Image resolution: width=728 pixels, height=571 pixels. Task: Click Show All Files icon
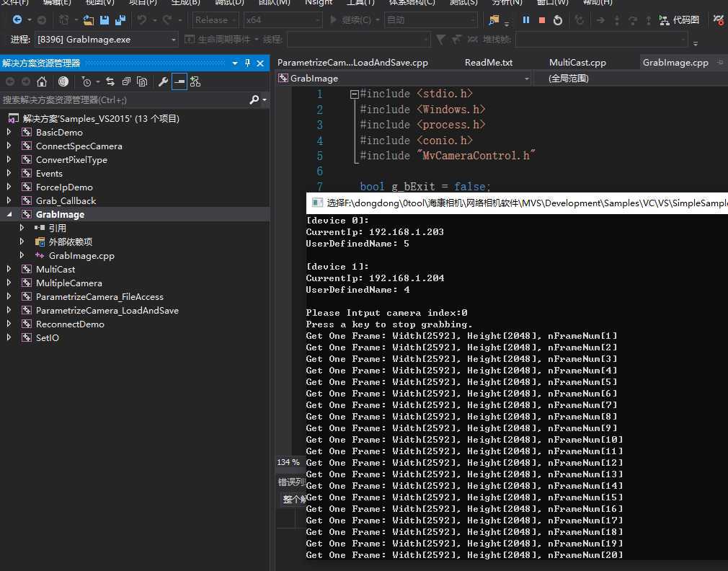142,81
